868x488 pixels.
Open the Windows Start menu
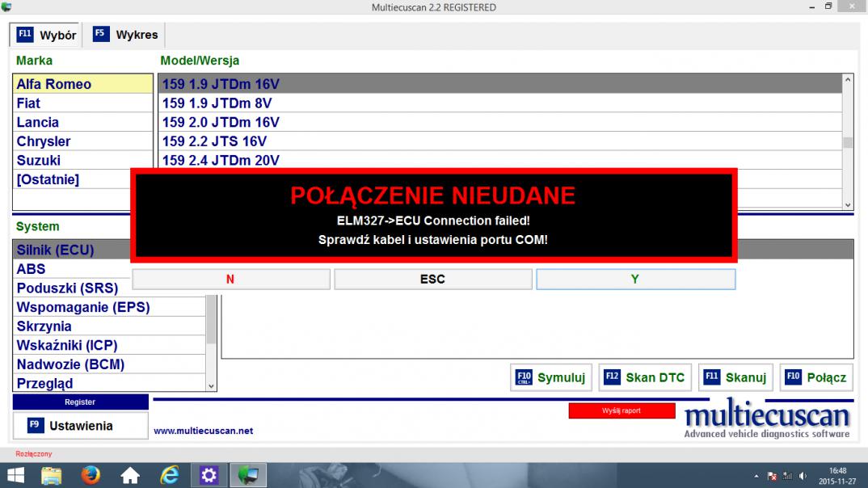[x=15, y=475]
